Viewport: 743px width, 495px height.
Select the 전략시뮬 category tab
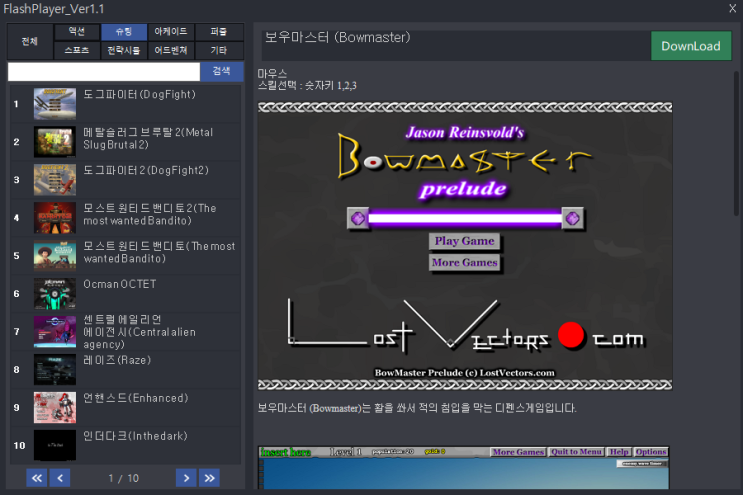124,50
